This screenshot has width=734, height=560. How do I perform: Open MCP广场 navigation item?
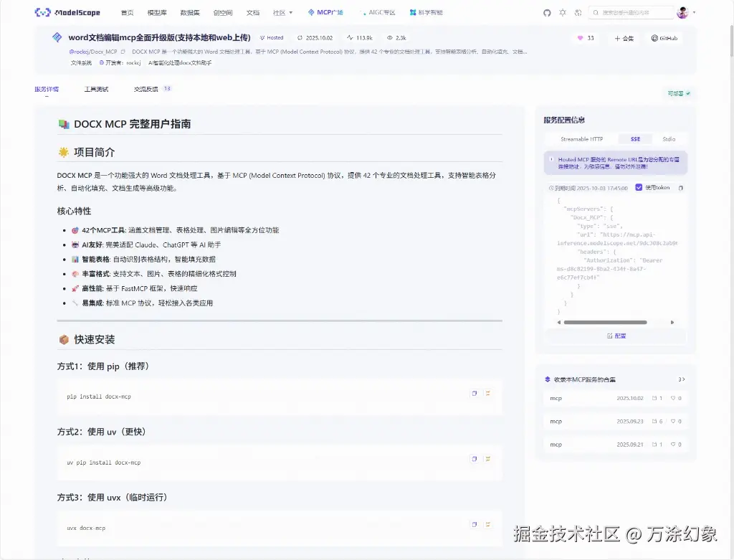click(x=325, y=13)
